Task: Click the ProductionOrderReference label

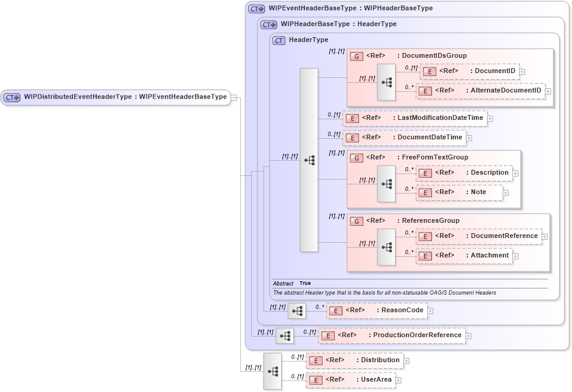Action: 416,335
